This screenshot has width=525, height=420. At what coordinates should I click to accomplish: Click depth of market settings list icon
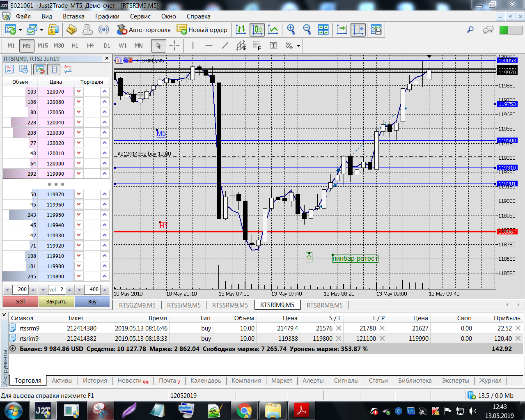(68, 69)
